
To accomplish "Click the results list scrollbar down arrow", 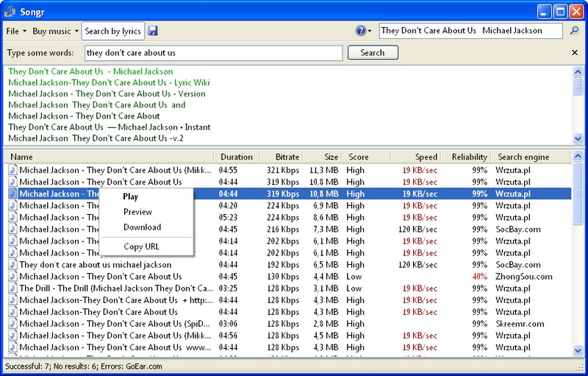I will point(578,351).
